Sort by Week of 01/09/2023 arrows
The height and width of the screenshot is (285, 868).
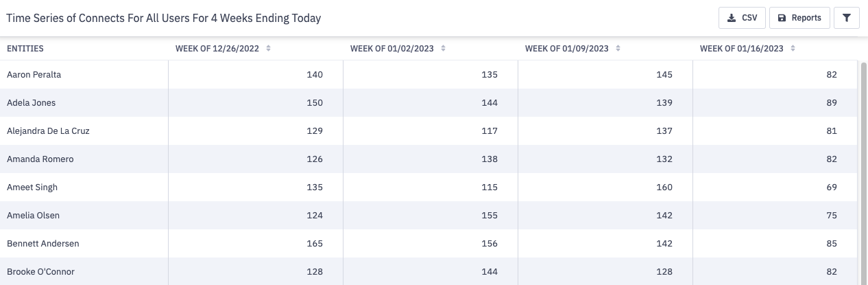click(618, 49)
